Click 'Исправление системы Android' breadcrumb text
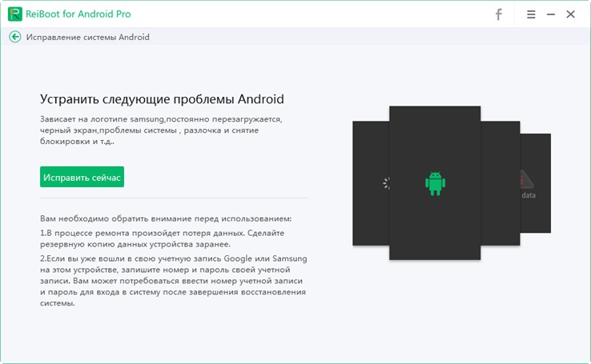This screenshot has height=364, width=591. click(88, 37)
